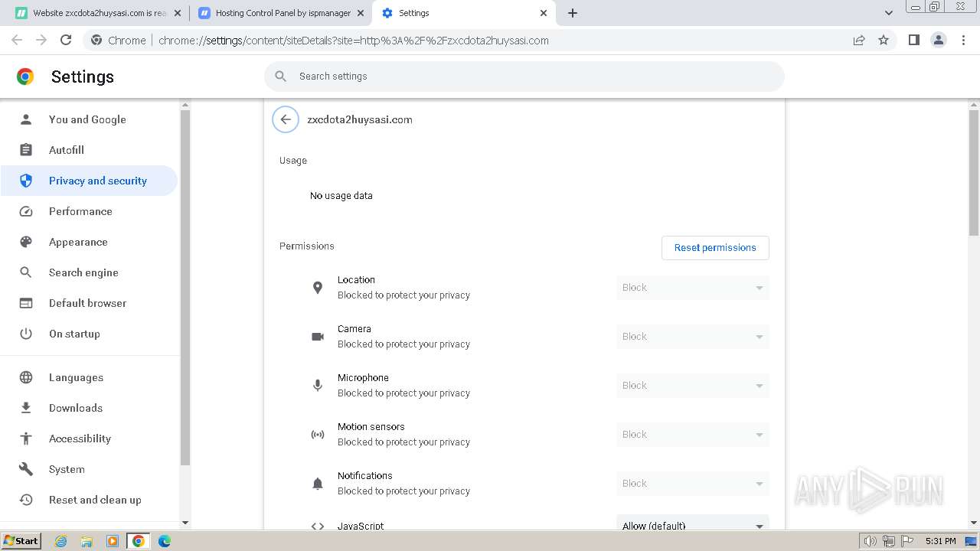980x551 pixels.
Task: Click the Windows Start button
Action: click(21, 541)
